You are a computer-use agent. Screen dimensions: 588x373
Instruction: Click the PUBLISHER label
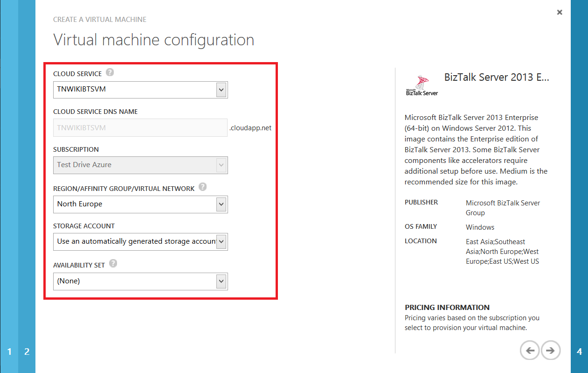click(422, 202)
